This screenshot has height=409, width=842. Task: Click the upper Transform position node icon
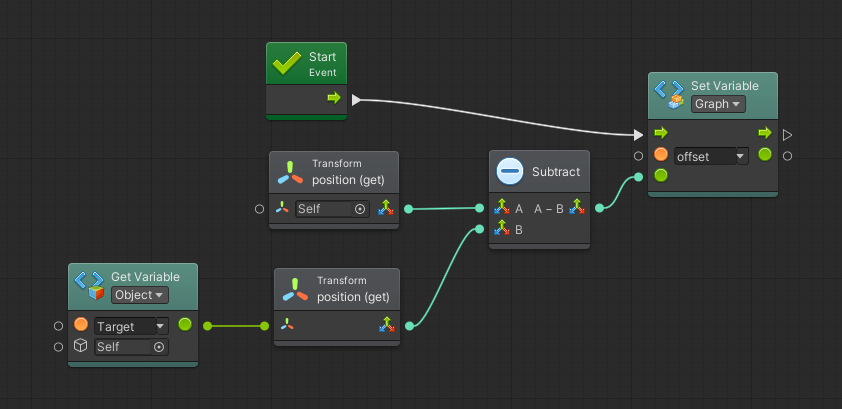click(x=290, y=172)
